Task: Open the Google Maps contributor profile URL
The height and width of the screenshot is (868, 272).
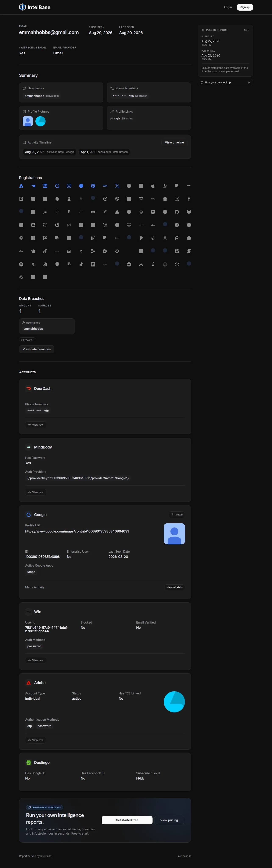Action: click(77, 531)
